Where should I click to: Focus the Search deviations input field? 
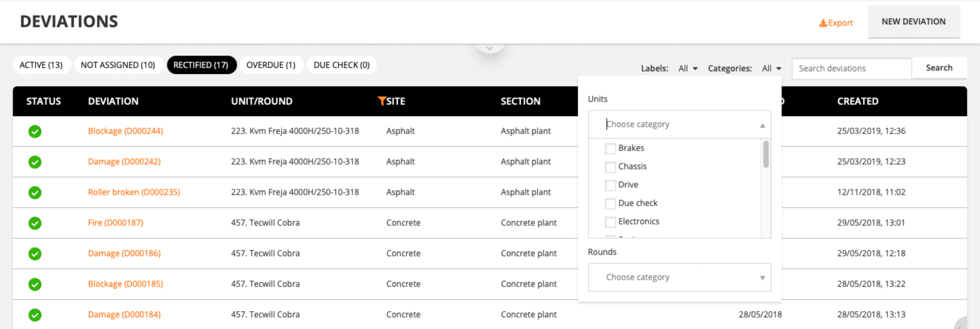click(851, 69)
